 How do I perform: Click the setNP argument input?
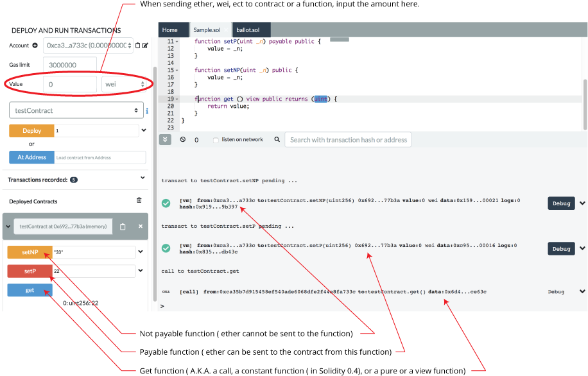pyautogui.click(x=94, y=252)
